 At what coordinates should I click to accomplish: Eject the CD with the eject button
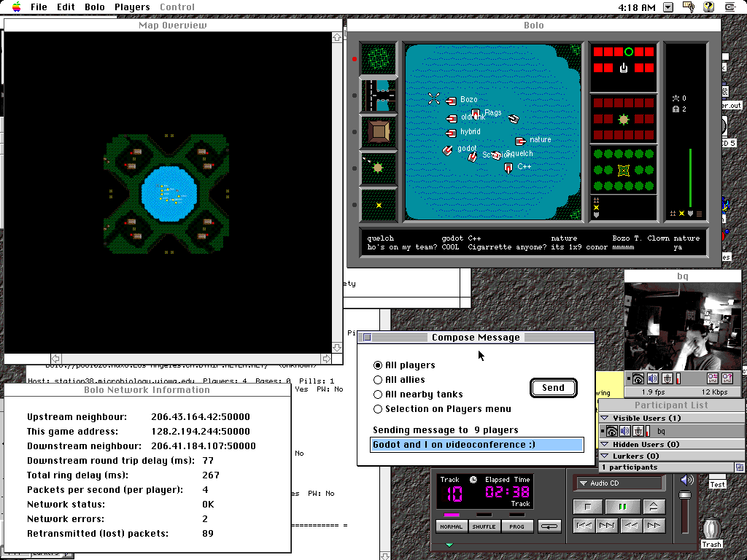654,507
